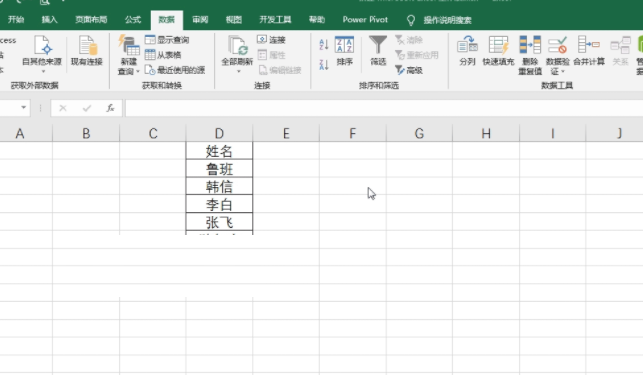Click the 清除 filter button
The height and width of the screenshot is (375, 643).
click(409, 40)
